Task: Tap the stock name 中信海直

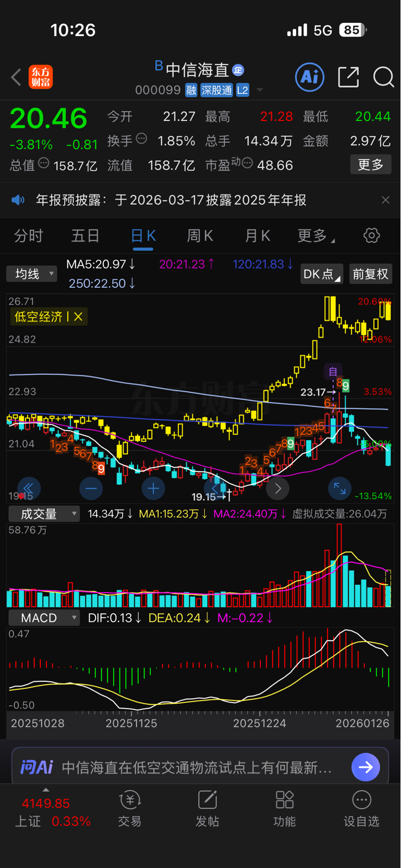Action: [197, 70]
